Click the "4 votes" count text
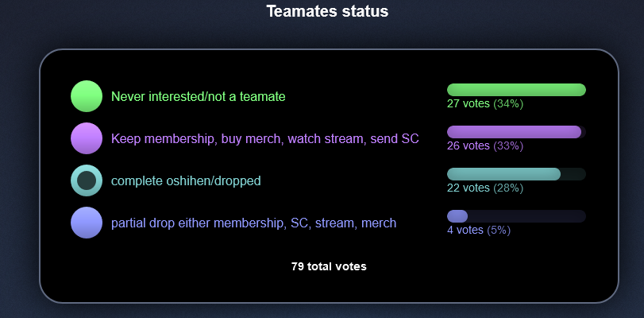Viewport: 644px width, 318px height. pyautogui.click(x=465, y=230)
